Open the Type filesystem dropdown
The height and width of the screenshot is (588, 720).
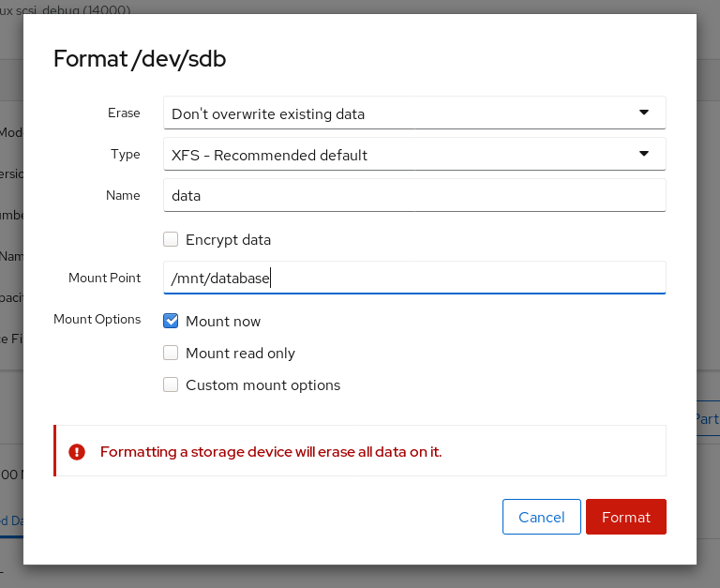[x=414, y=155]
